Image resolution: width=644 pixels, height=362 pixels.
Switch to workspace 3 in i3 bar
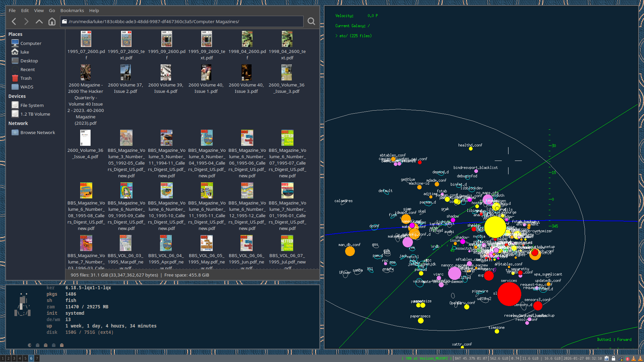coord(14,358)
